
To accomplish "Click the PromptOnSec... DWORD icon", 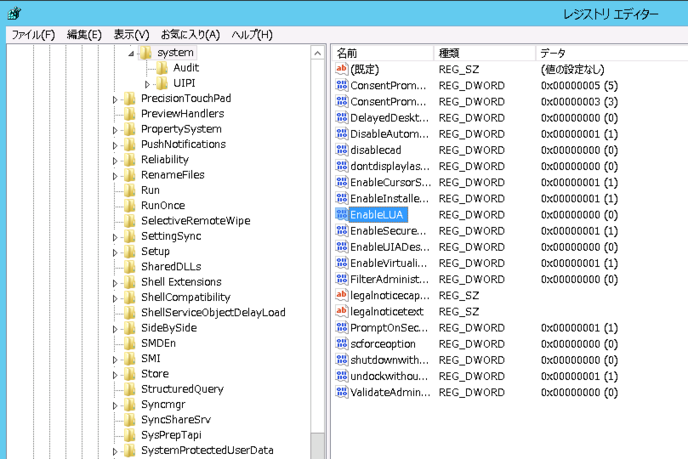I will [x=341, y=327].
